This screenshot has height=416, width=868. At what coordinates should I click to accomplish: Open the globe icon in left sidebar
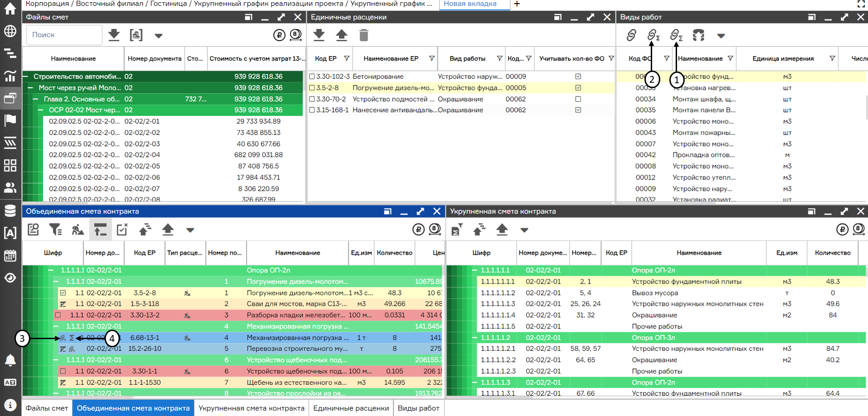tap(10, 31)
